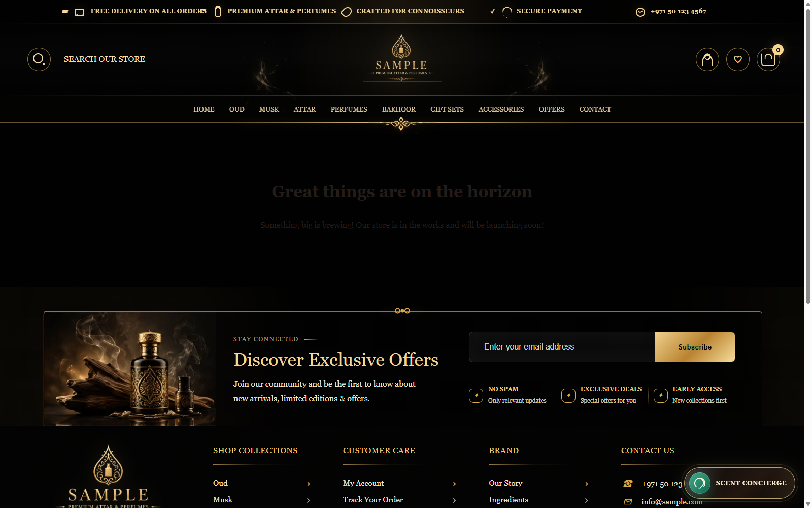Click the perfume bottle newsletter image
This screenshot has height=508, width=812.
click(x=130, y=369)
